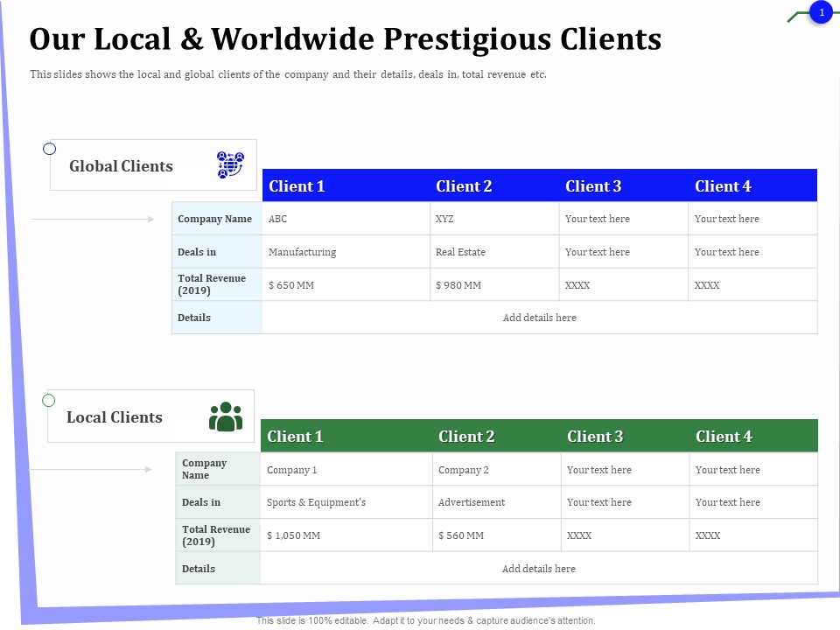Image resolution: width=840 pixels, height=630 pixels.
Task: Select the green Client 1 header in Local table
Action: [346, 436]
